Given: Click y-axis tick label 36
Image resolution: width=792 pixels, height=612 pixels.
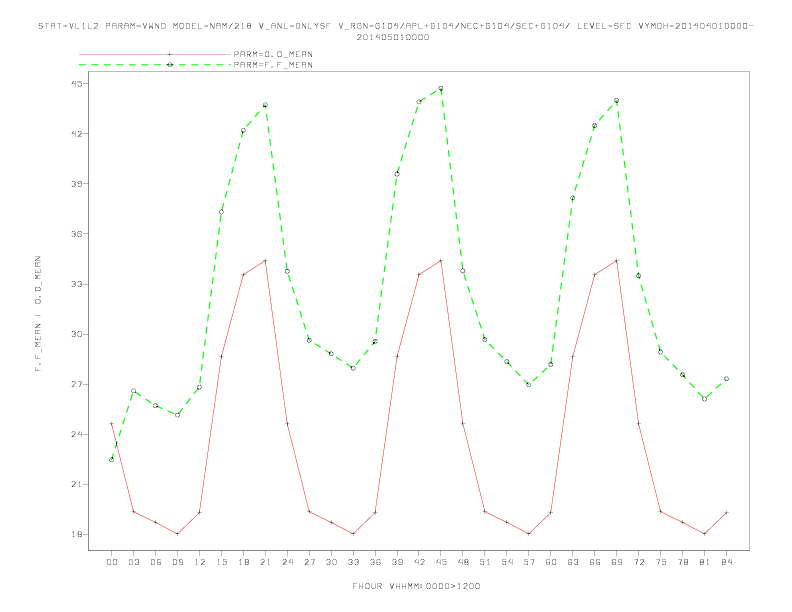Looking at the screenshot, I should point(76,234).
